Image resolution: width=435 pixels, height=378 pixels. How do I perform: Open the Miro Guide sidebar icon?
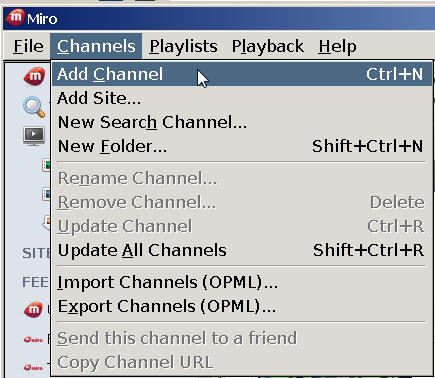click(34, 76)
